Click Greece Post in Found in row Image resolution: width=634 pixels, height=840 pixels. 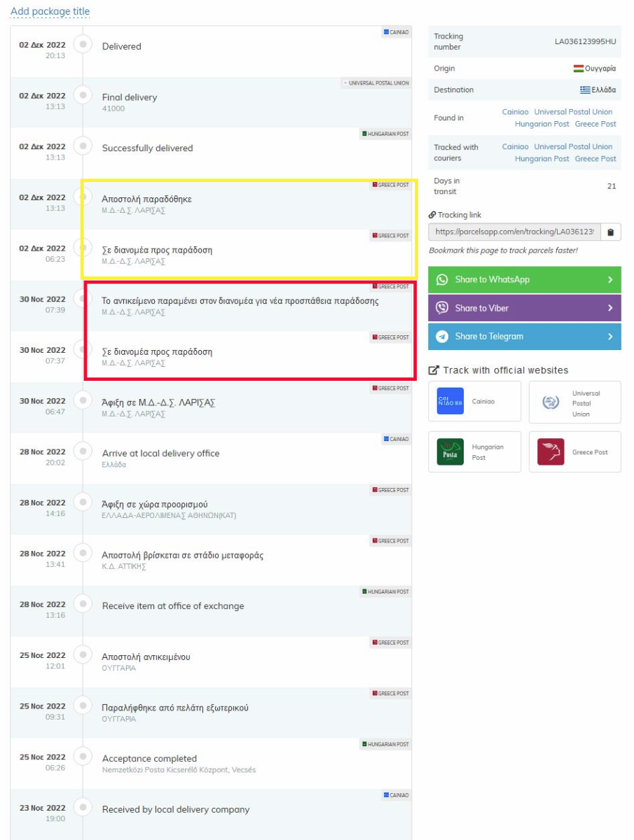[595, 124]
